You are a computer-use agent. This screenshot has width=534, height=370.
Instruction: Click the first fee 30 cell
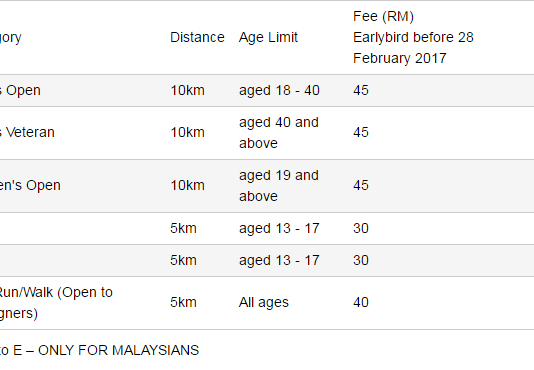pyautogui.click(x=361, y=228)
